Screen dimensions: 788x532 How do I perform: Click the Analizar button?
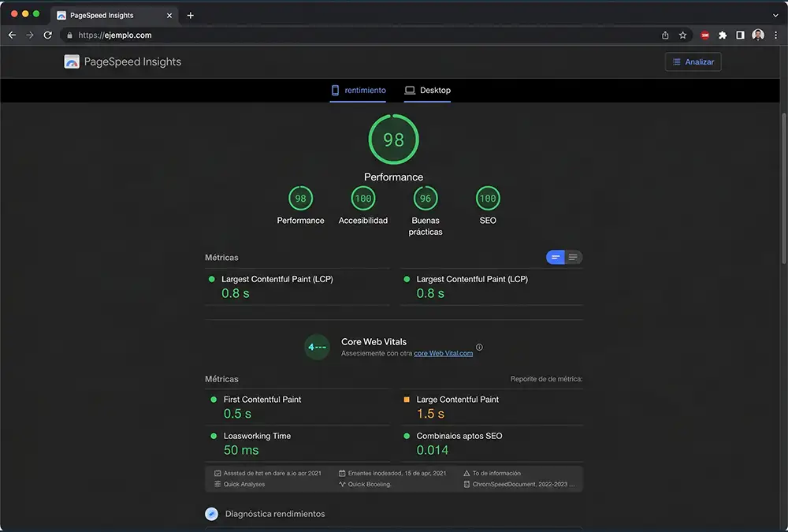click(x=693, y=61)
